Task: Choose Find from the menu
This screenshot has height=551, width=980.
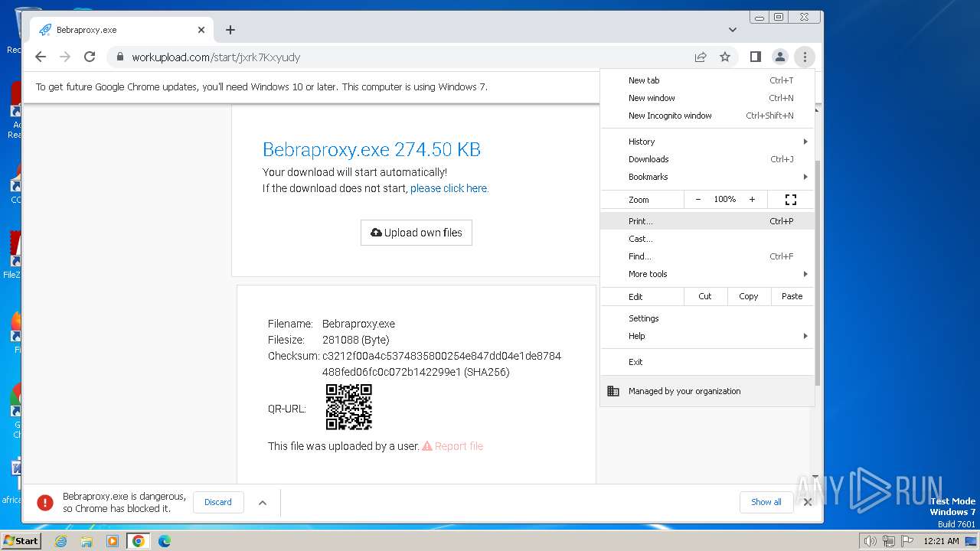Action: tap(707, 256)
